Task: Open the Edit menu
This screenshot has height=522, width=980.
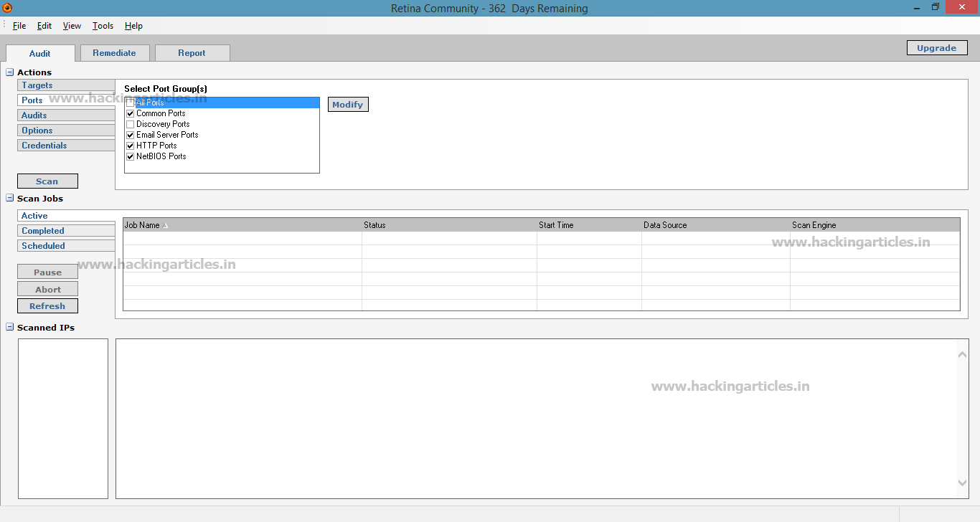Action: (x=44, y=26)
